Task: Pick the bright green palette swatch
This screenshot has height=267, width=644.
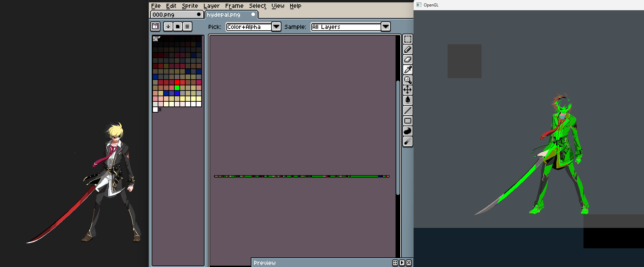Action: tap(177, 88)
